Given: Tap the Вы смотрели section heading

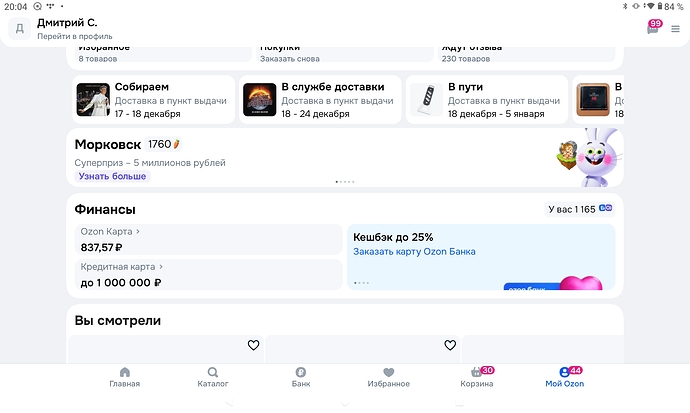Looking at the screenshot, I should click(x=117, y=321).
